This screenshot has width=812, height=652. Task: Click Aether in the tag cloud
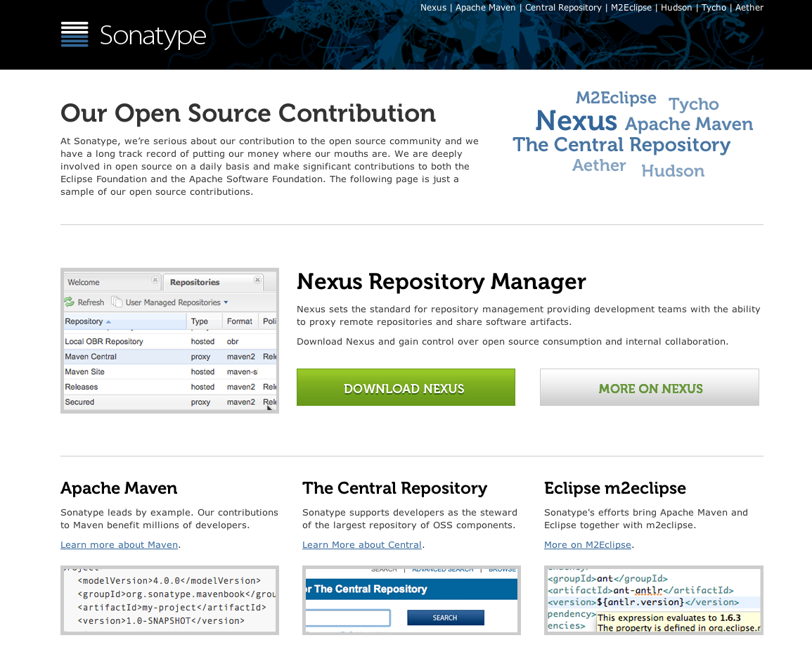(x=599, y=165)
